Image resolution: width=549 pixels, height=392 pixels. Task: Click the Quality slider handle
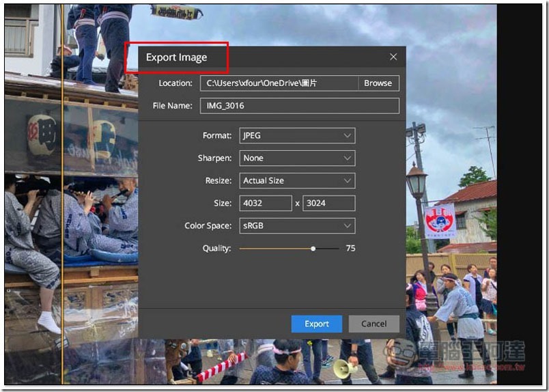313,249
